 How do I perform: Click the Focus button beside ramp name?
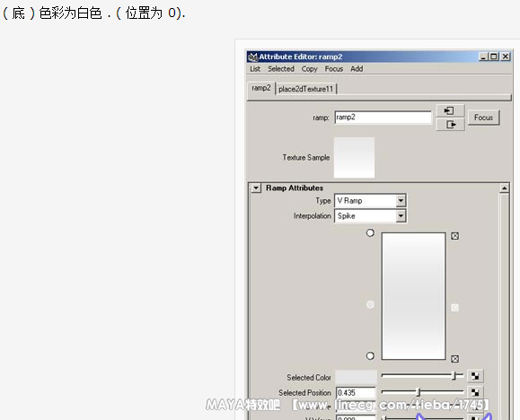pos(483,118)
